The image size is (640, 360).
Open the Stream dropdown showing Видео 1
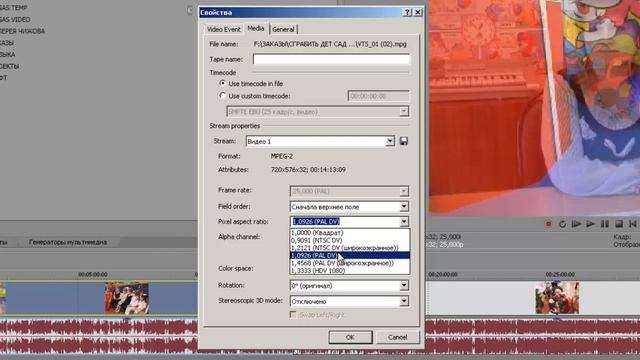coord(320,141)
